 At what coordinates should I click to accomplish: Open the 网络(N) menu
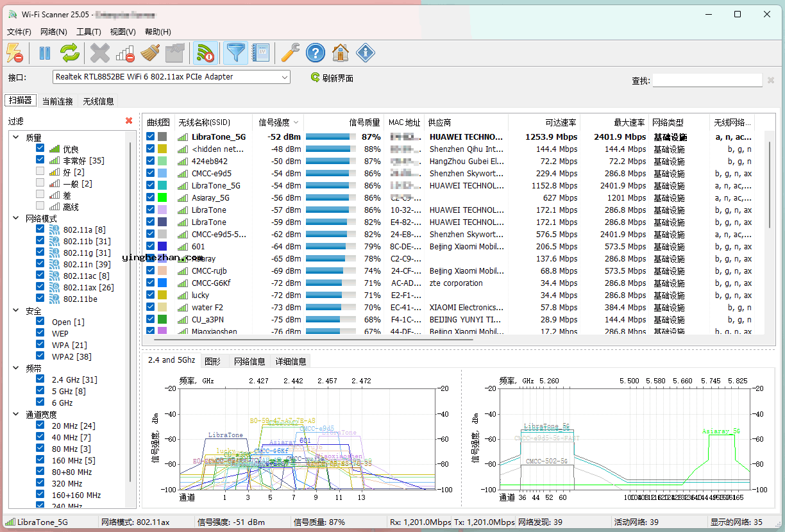(54, 31)
